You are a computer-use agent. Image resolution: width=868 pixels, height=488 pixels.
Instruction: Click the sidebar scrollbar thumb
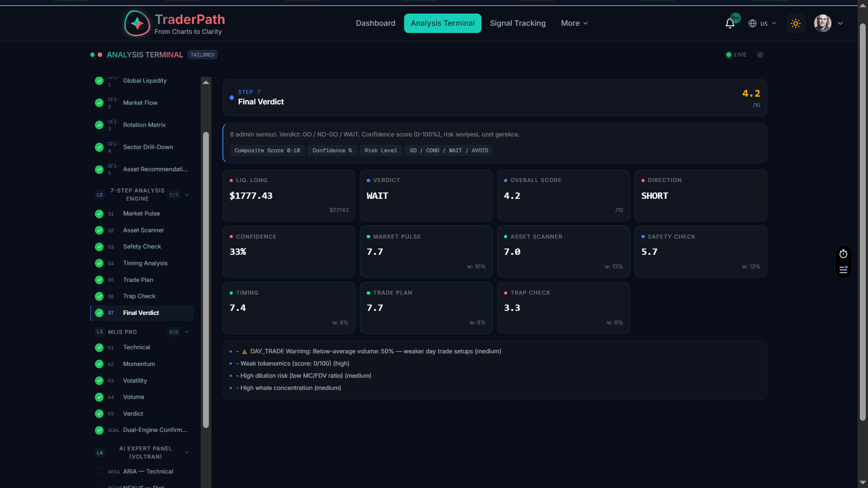pyautogui.click(x=206, y=280)
